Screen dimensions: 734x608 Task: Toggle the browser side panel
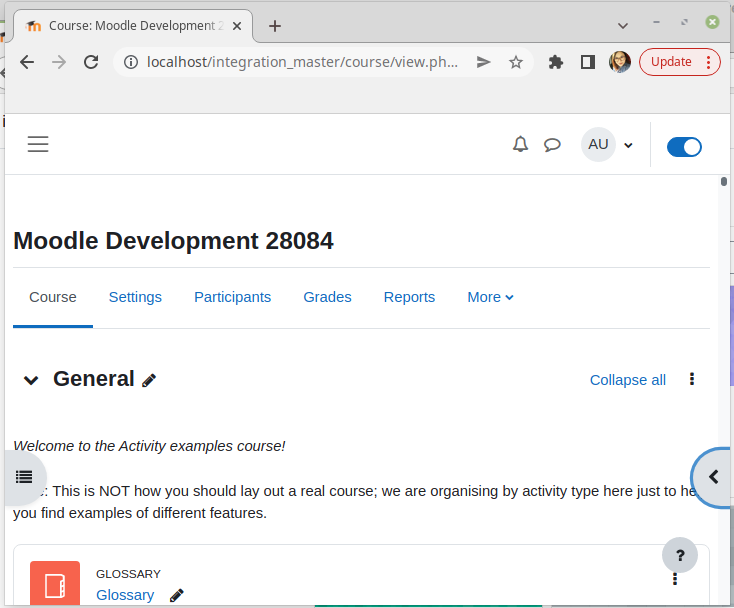587,62
